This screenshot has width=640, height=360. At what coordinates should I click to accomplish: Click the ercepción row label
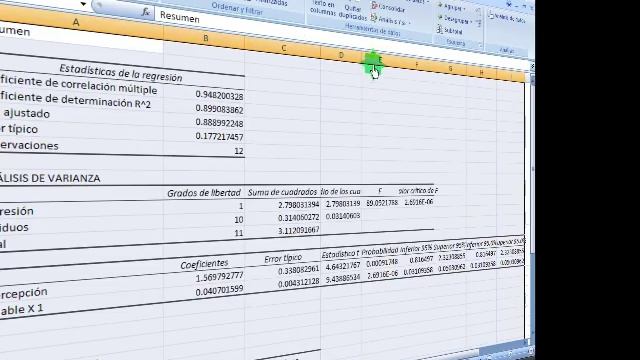pyautogui.click(x=24, y=293)
